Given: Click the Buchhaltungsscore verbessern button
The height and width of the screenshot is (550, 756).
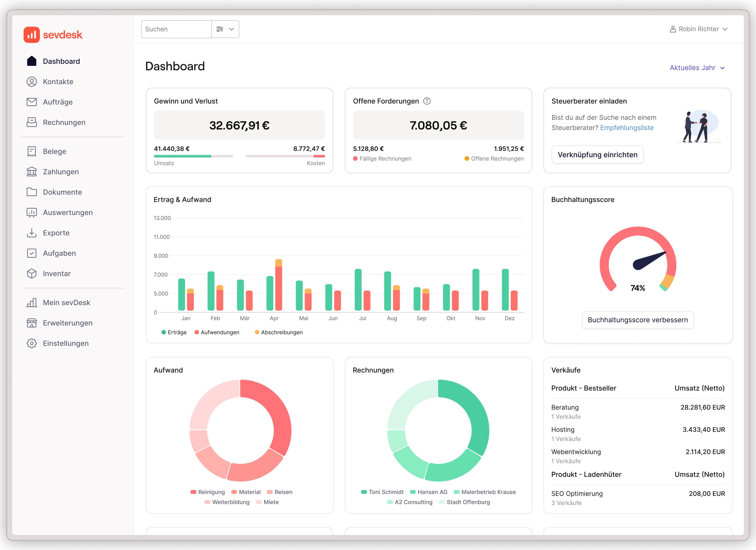Looking at the screenshot, I should tap(638, 320).
